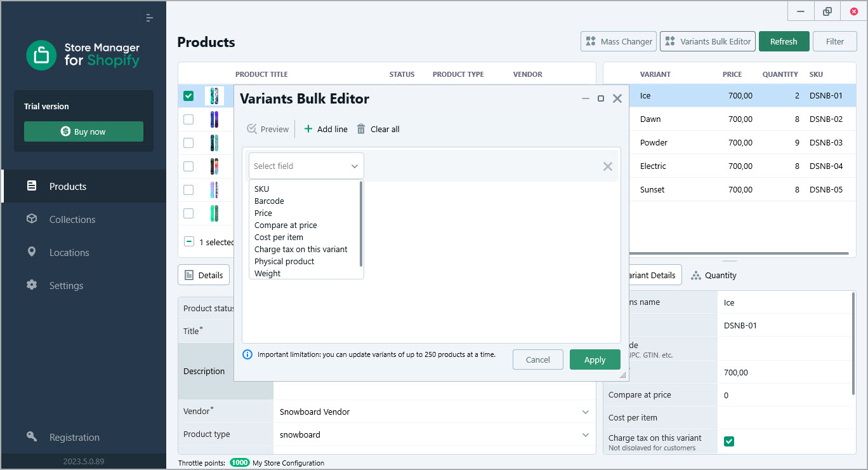Viewport: 868px width, 470px height.
Task: Open Settings in the sidebar
Action: point(83,285)
